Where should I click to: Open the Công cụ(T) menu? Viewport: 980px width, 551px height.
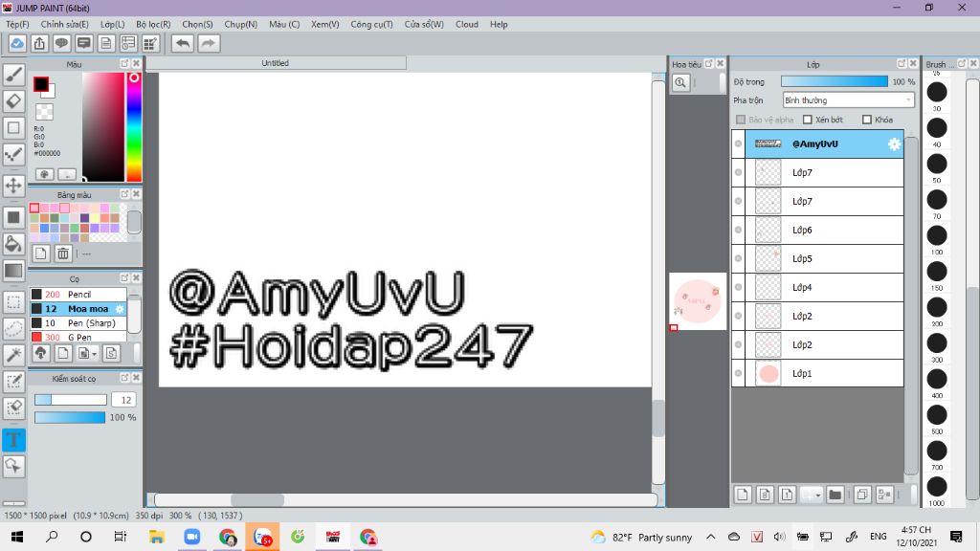click(372, 24)
